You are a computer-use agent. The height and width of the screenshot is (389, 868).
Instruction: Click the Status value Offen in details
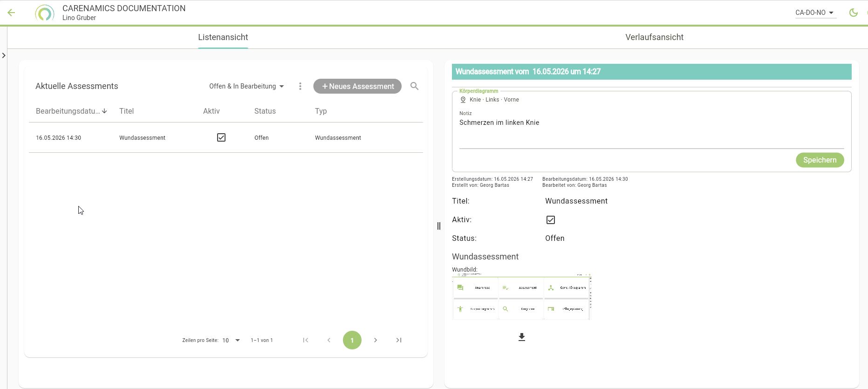pyautogui.click(x=555, y=238)
